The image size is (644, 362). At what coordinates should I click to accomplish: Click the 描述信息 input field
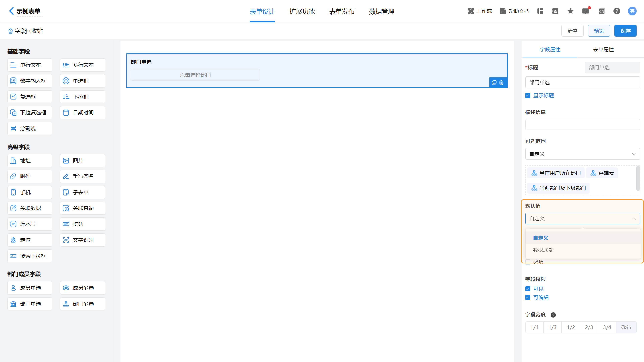pyautogui.click(x=582, y=125)
